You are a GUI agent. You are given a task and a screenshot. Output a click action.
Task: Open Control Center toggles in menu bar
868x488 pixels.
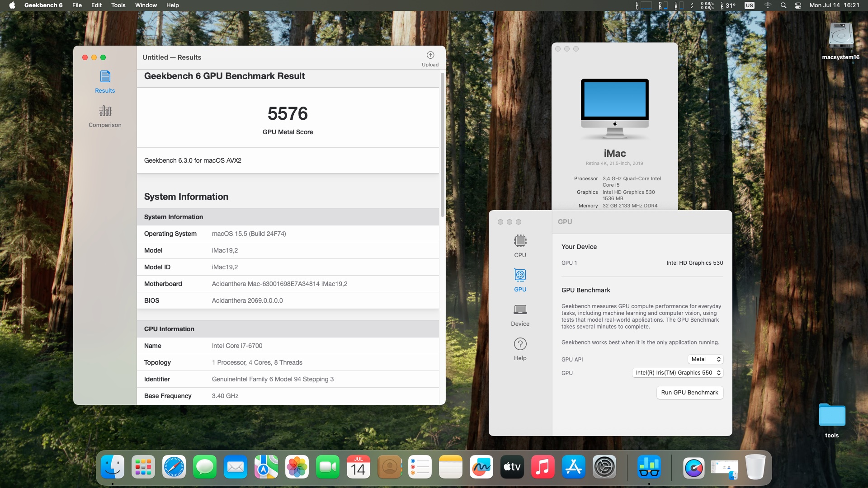pyautogui.click(x=798, y=5)
